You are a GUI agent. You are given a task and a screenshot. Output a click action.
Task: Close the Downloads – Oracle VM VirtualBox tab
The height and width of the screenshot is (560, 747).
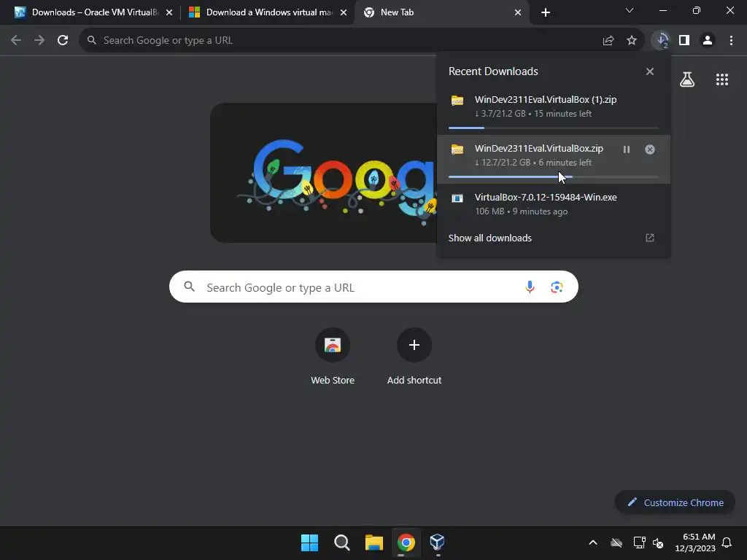(169, 12)
